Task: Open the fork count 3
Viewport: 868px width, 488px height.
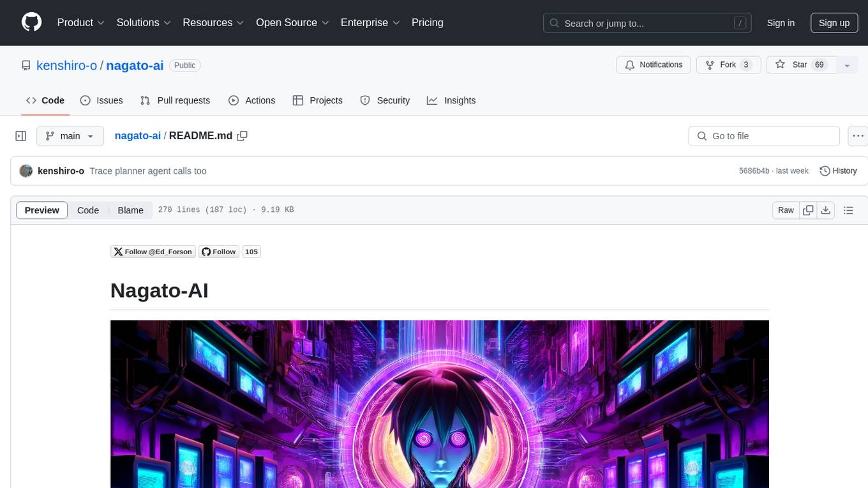Action: (x=746, y=65)
